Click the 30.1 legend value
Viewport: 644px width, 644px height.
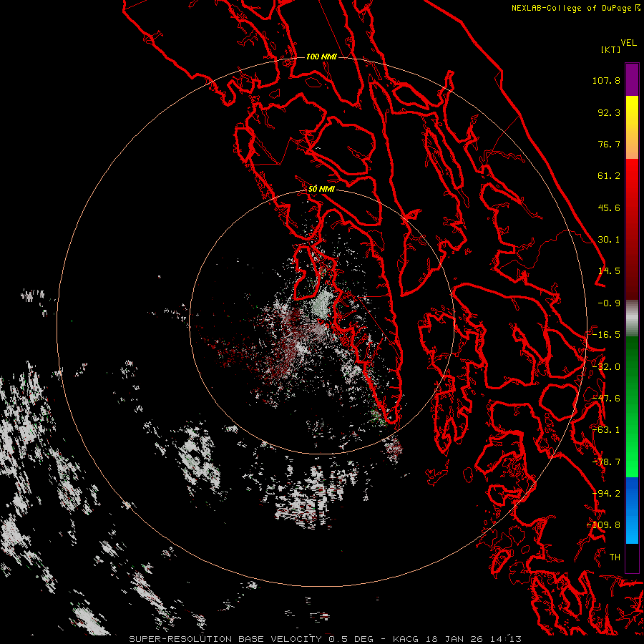click(609, 240)
